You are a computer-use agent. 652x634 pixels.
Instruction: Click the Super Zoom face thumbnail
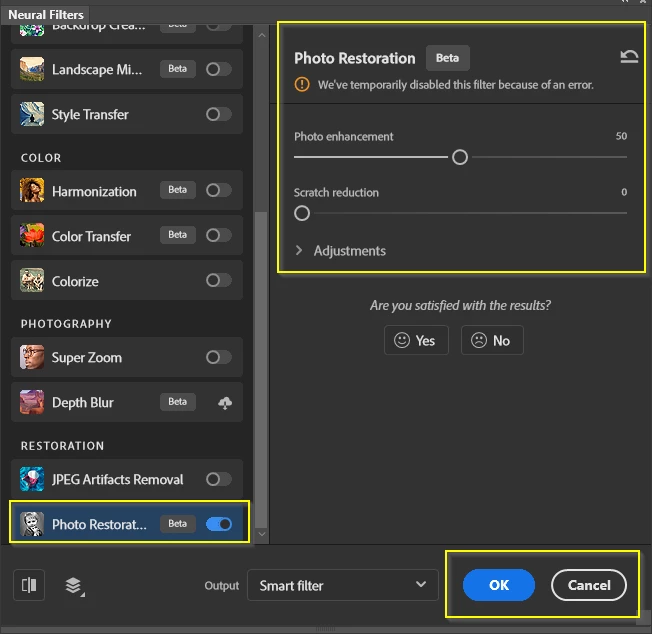click(32, 357)
